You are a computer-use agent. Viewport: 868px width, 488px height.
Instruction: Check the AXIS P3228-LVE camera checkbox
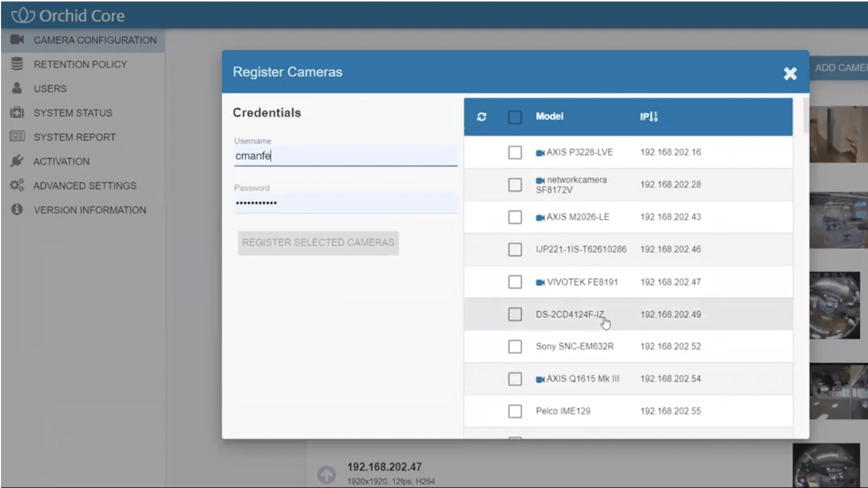tap(515, 152)
